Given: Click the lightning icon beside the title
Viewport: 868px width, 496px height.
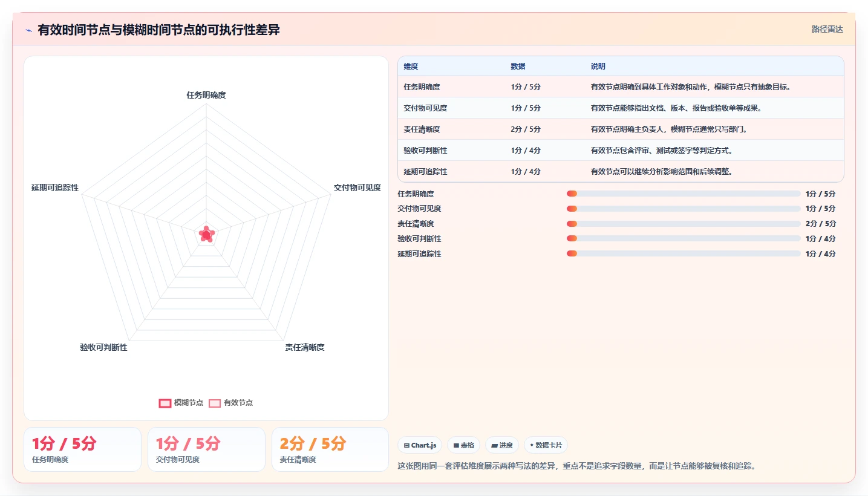Looking at the screenshot, I should pyautogui.click(x=29, y=30).
